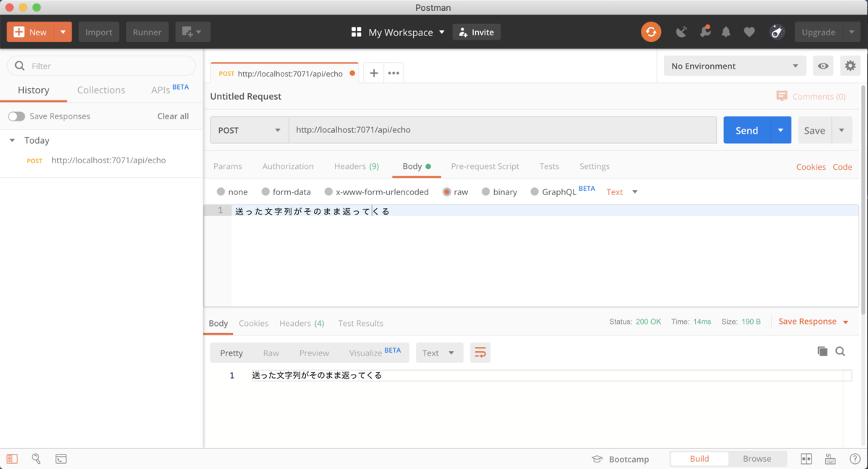Viewport: 868px width, 469px height.
Task: Open raw Text format dropdown
Action: tap(623, 192)
